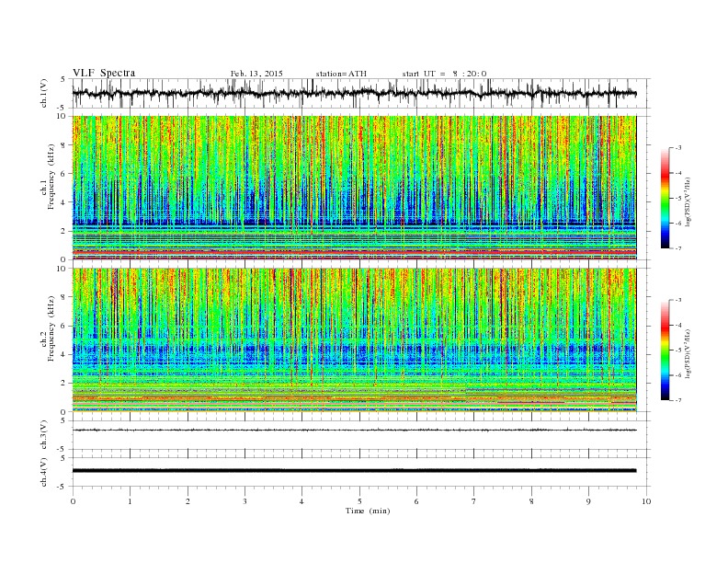Click the ch.1 voltage waveform trace panel

pos(360,93)
